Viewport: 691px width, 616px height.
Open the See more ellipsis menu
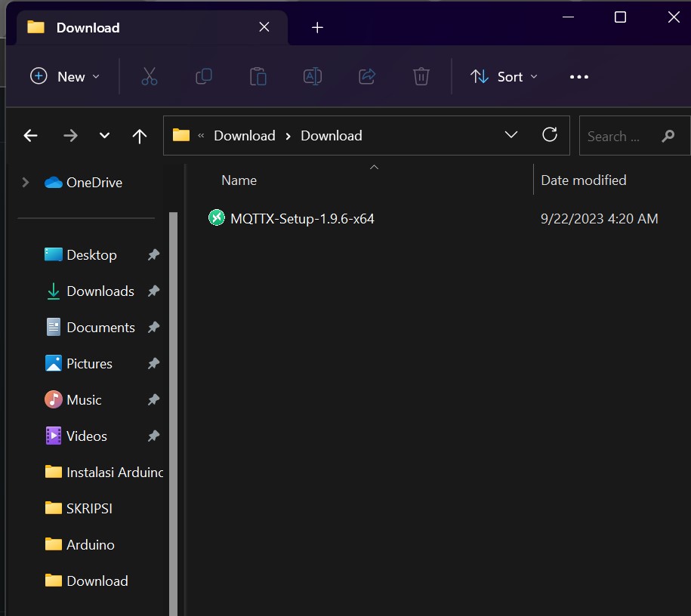click(578, 76)
